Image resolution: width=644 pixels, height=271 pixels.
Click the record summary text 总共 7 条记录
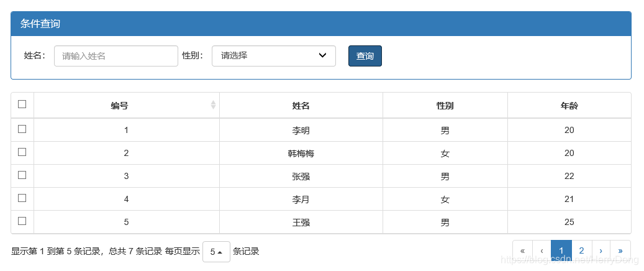[x=135, y=251]
